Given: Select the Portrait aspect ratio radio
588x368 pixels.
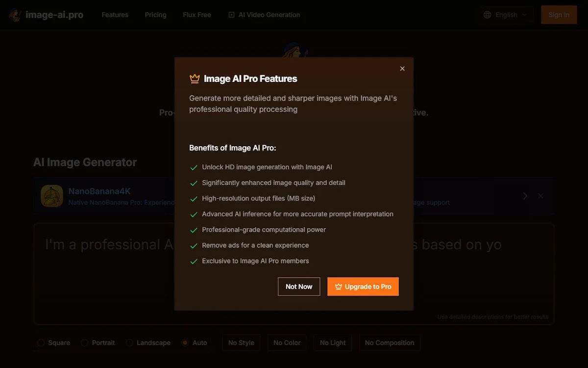Looking at the screenshot, I should 85,343.
